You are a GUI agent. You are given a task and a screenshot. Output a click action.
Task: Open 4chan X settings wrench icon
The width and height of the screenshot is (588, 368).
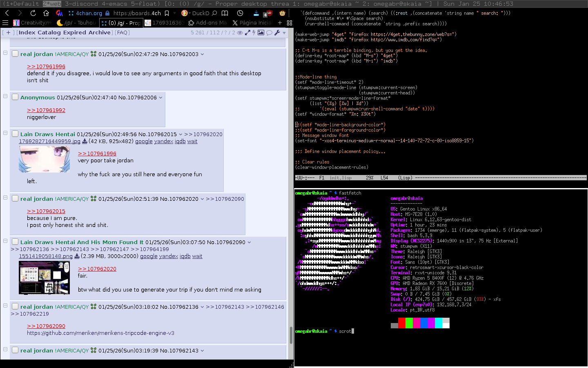(277, 33)
